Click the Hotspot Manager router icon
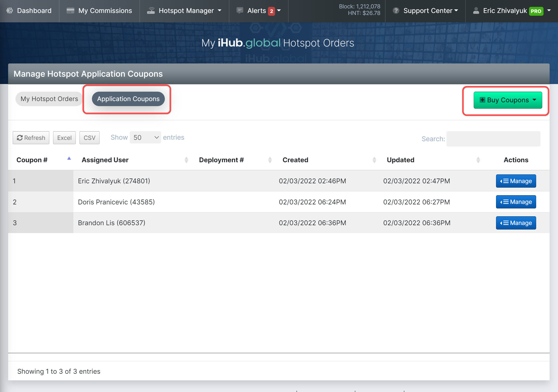 tap(151, 11)
